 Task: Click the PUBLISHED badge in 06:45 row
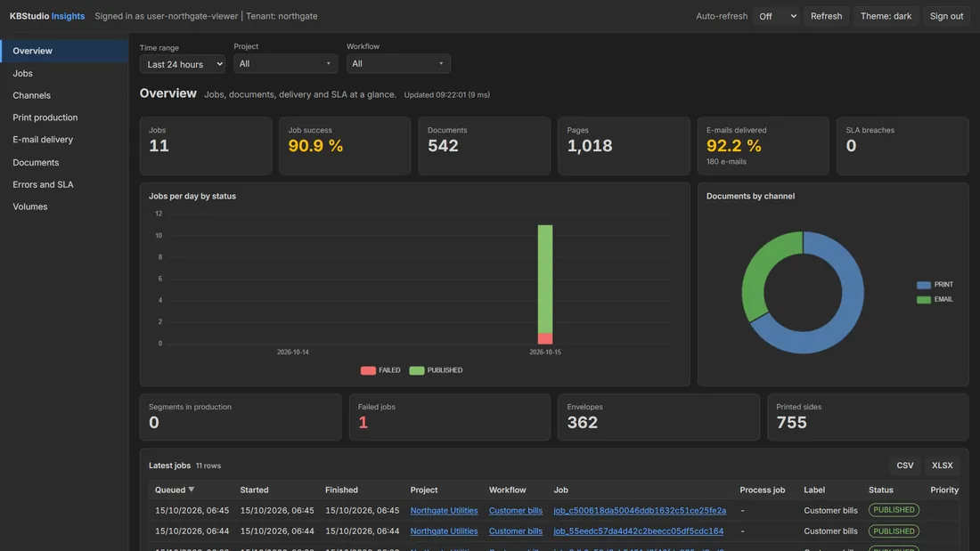click(894, 510)
